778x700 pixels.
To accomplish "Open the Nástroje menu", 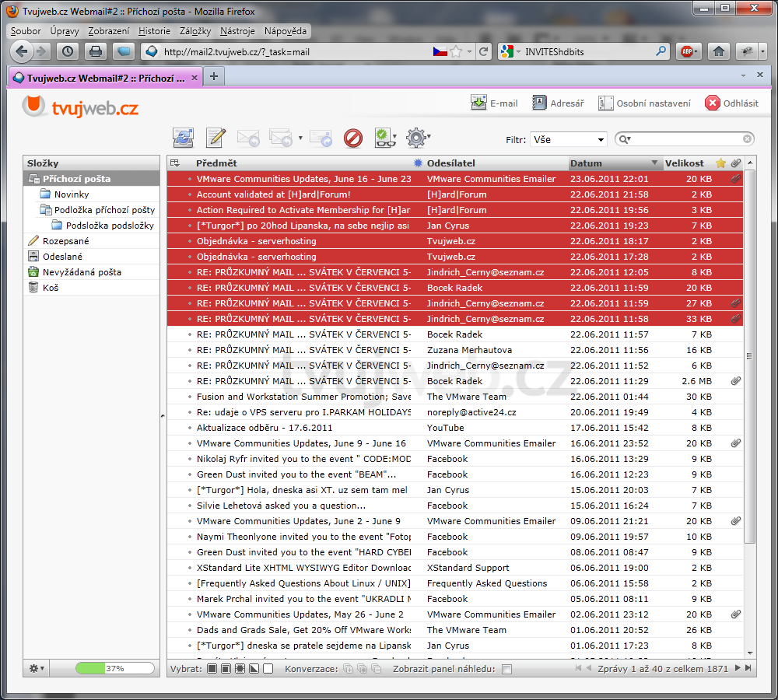I will pos(237,31).
